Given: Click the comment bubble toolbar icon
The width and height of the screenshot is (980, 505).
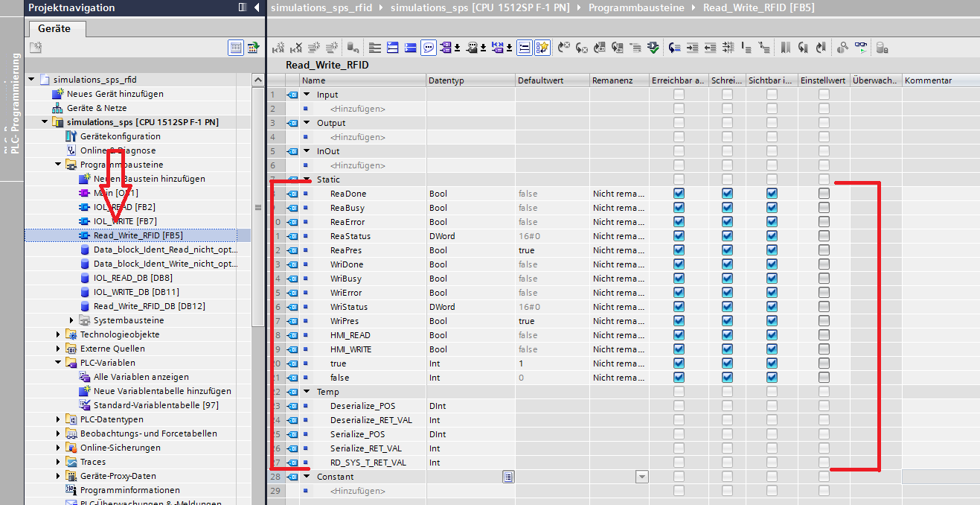Looking at the screenshot, I should pyautogui.click(x=429, y=48).
